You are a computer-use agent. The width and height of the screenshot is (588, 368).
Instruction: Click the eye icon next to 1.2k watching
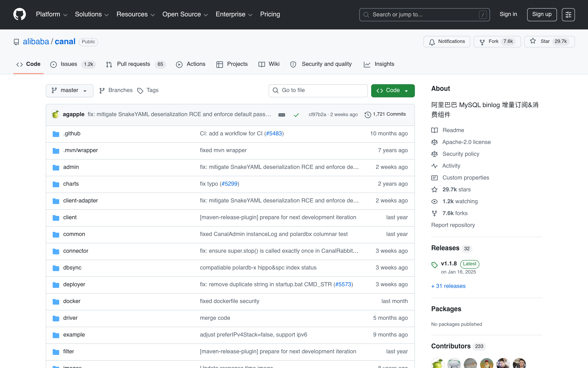434,201
